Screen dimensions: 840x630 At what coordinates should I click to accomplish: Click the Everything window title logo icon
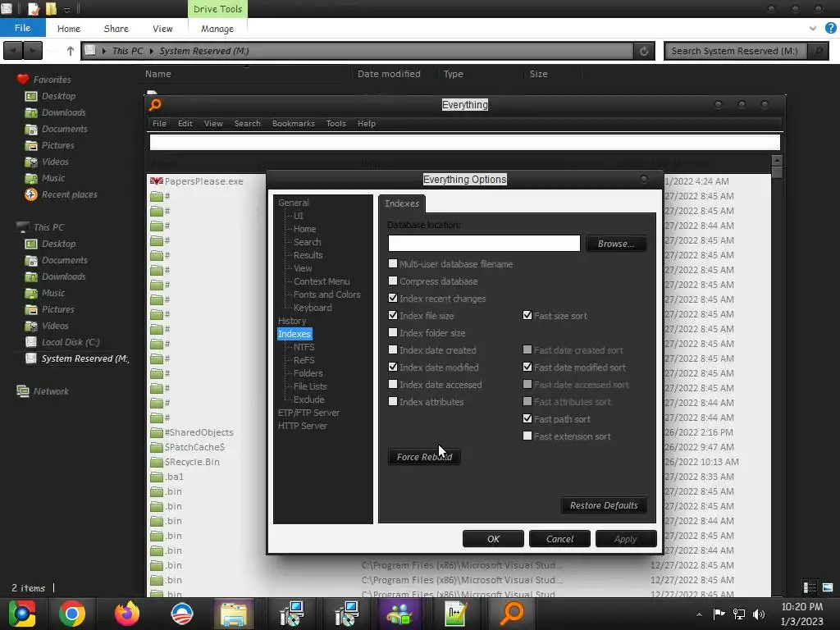(155, 104)
